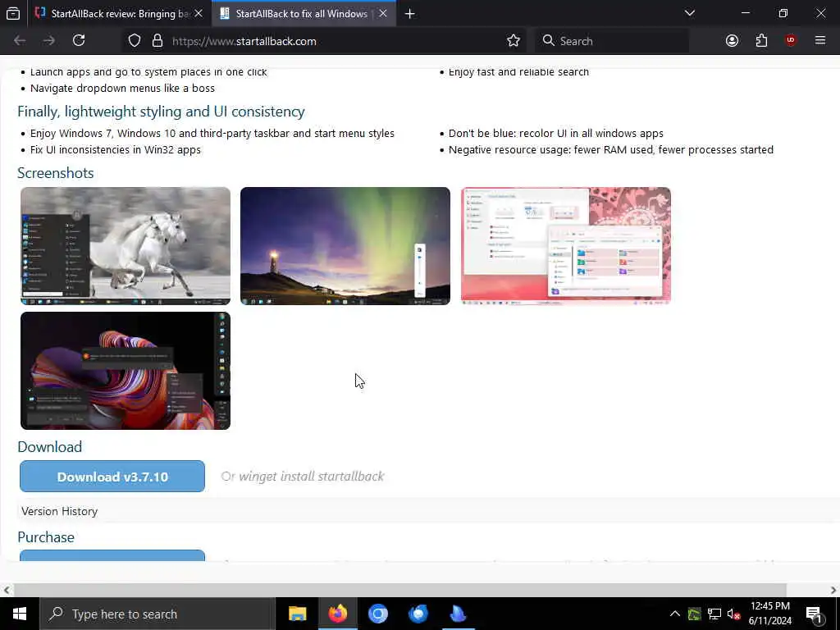Click the Download v3.7.10 button
Viewport: 840px width, 630px height.
(112, 477)
